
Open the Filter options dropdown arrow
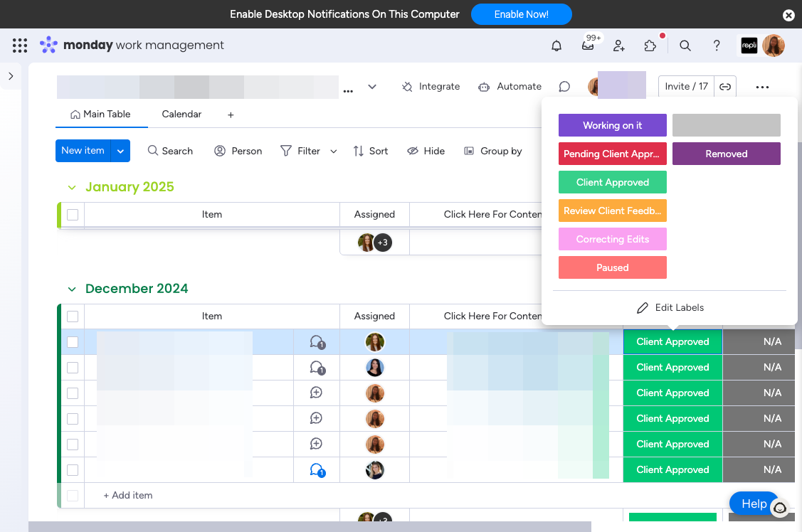tap(334, 151)
